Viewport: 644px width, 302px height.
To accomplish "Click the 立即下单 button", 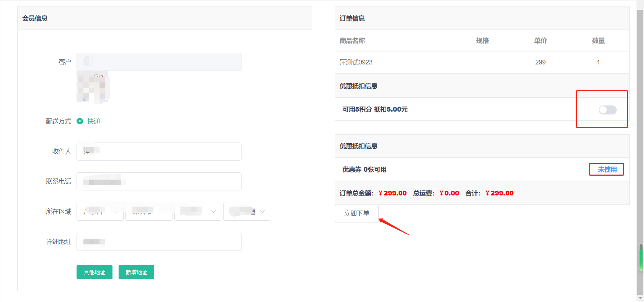I will (x=356, y=213).
